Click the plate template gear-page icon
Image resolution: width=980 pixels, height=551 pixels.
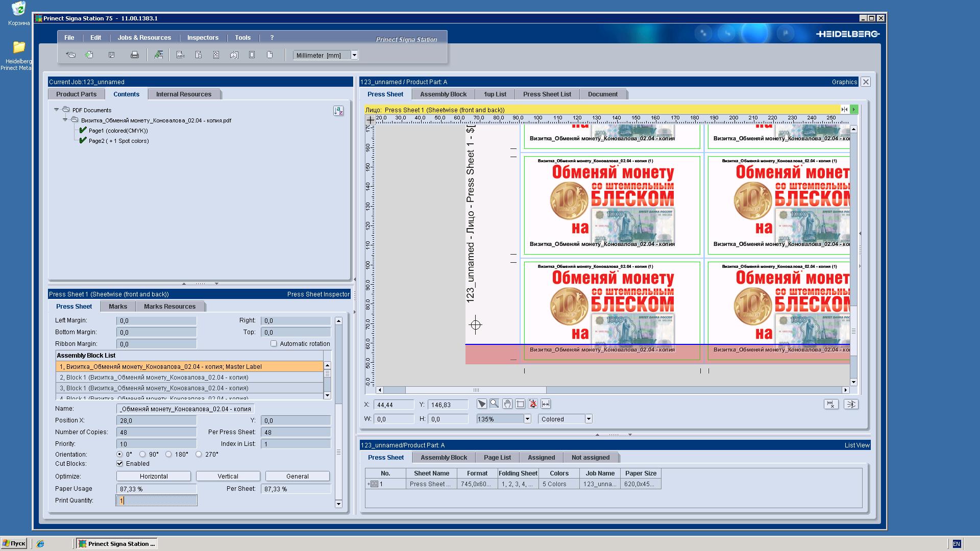pyautogui.click(x=216, y=55)
